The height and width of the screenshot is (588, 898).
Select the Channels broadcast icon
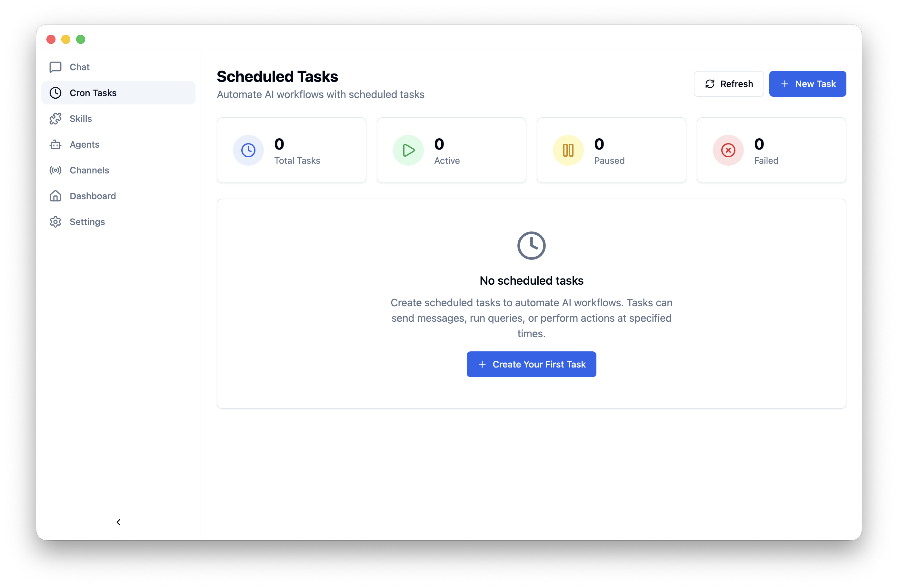coord(55,170)
